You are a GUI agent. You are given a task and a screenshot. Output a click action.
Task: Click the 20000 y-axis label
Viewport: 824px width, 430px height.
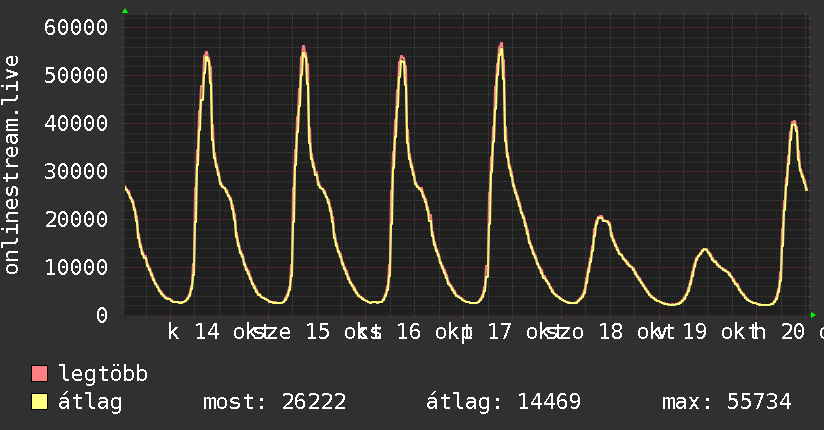click(76, 219)
